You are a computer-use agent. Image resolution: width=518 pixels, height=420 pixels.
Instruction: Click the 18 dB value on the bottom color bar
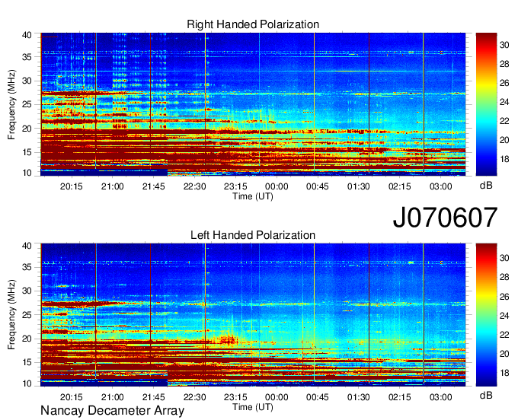click(504, 373)
